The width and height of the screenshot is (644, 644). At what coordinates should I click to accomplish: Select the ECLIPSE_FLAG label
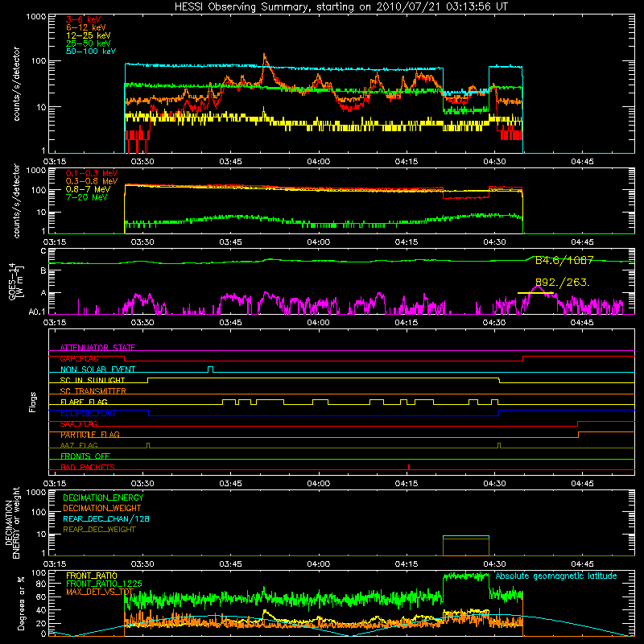(x=88, y=413)
